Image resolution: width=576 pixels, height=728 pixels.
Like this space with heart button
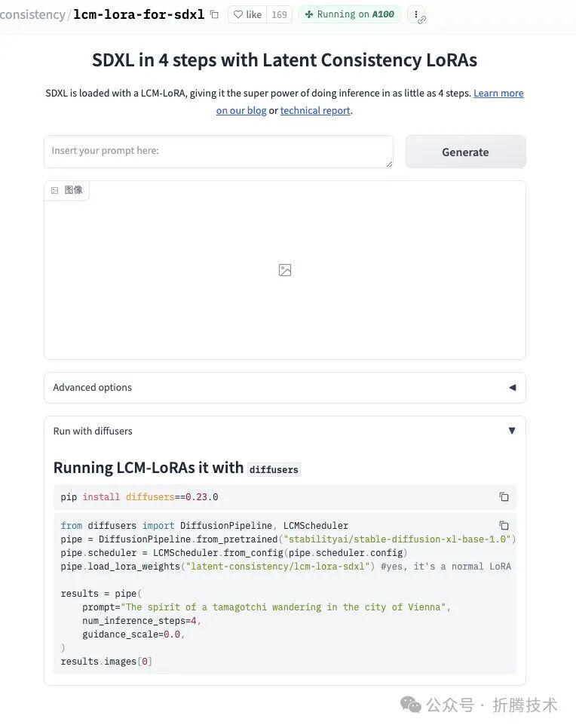click(x=247, y=14)
